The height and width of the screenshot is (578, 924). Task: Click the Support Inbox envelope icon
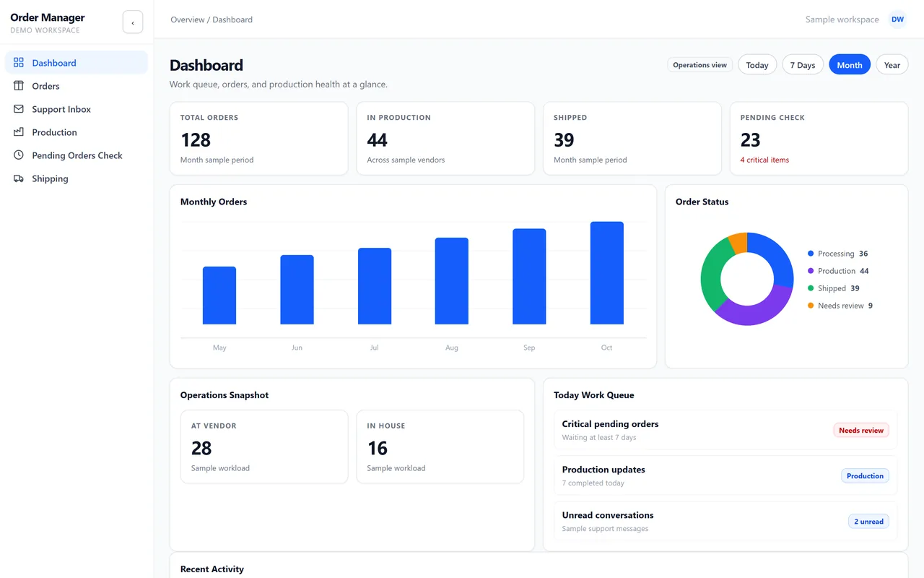coord(19,109)
